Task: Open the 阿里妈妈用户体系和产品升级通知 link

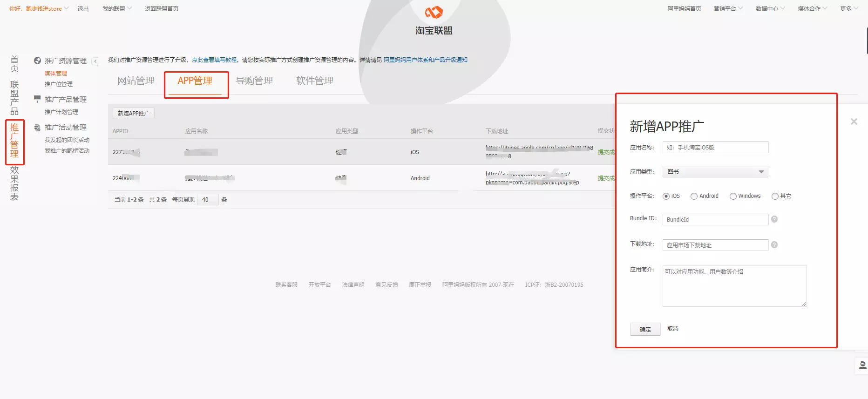Action: [425, 60]
